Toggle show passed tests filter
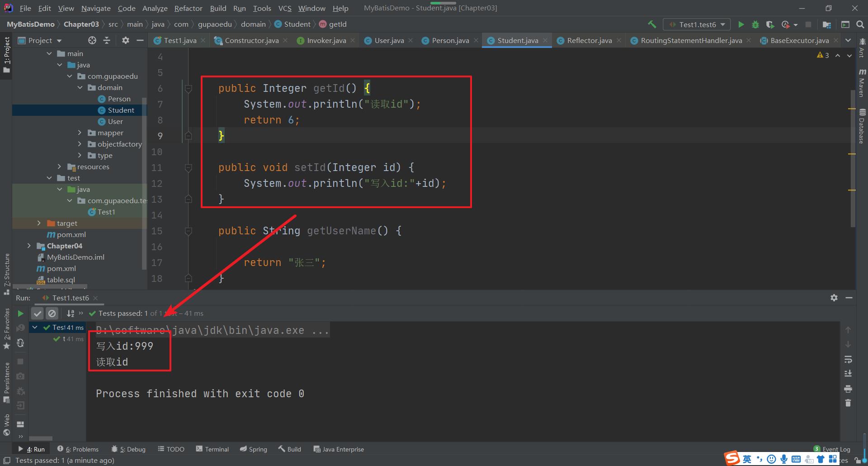 click(38, 313)
